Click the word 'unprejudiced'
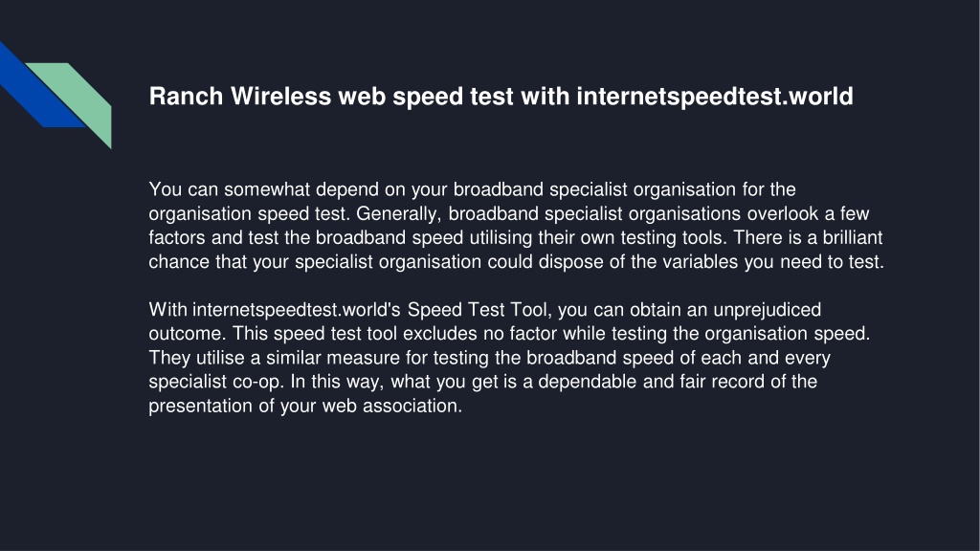Image resolution: width=980 pixels, height=551 pixels. 767,310
